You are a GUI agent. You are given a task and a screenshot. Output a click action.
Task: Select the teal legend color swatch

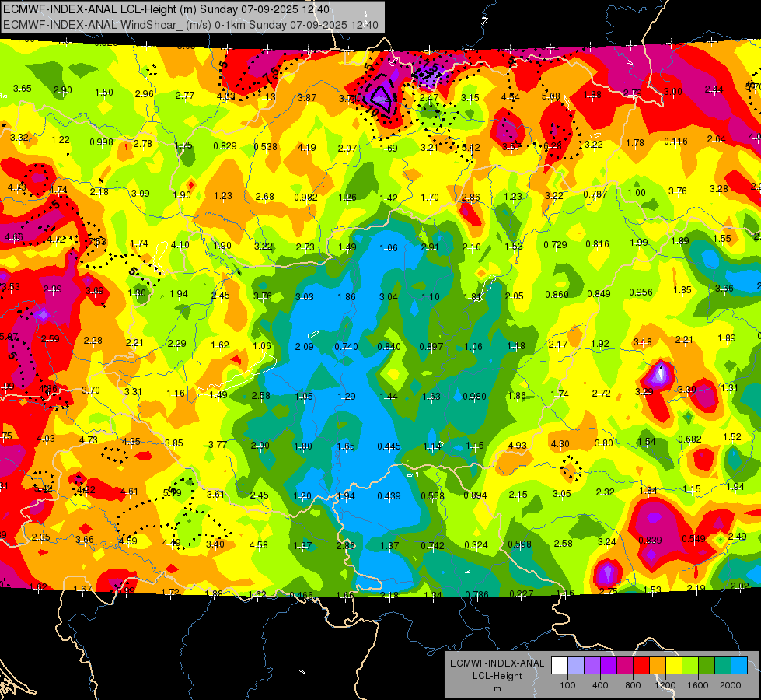click(x=723, y=666)
